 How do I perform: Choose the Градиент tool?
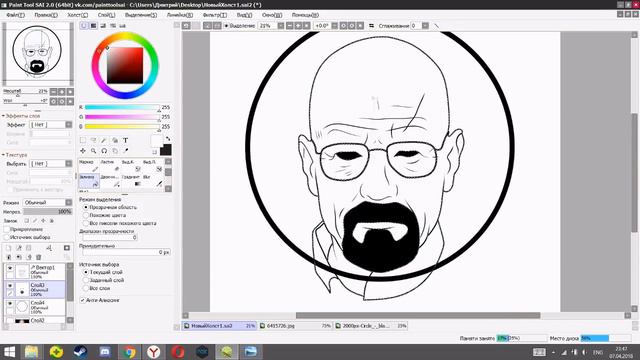pyautogui.click(x=131, y=181)
